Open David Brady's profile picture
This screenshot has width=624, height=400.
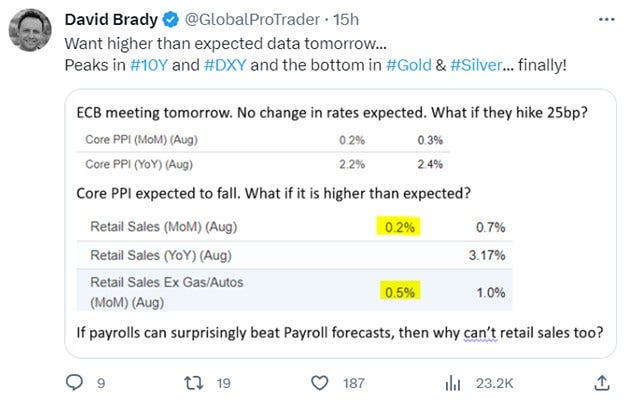[30, 30]
